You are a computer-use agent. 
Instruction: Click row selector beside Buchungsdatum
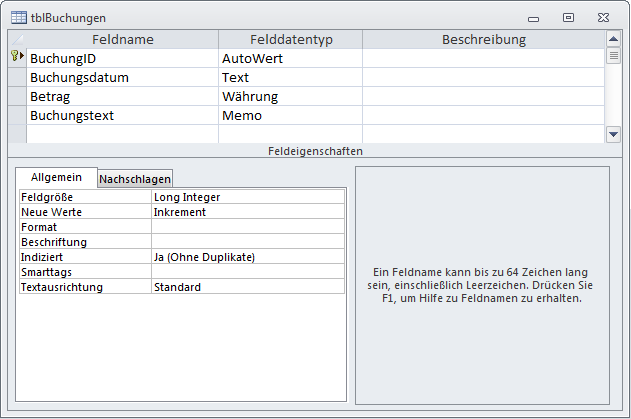coord(17,77)
